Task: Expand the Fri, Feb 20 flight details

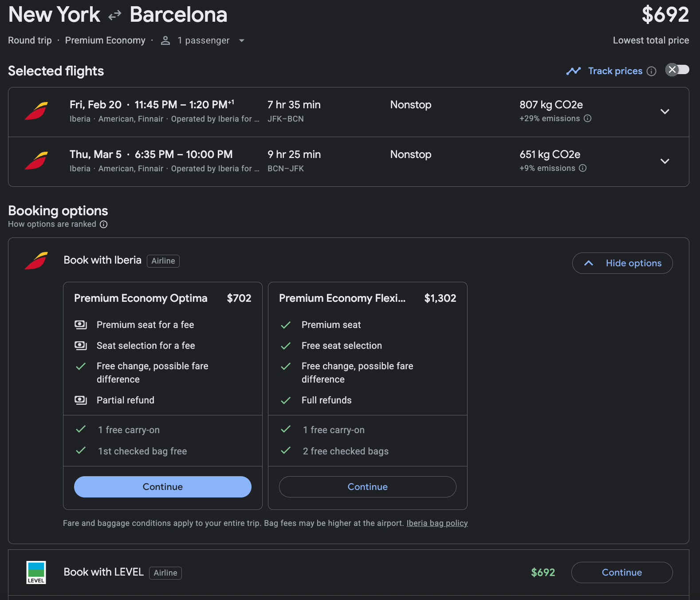Action: tap(665, 112)
